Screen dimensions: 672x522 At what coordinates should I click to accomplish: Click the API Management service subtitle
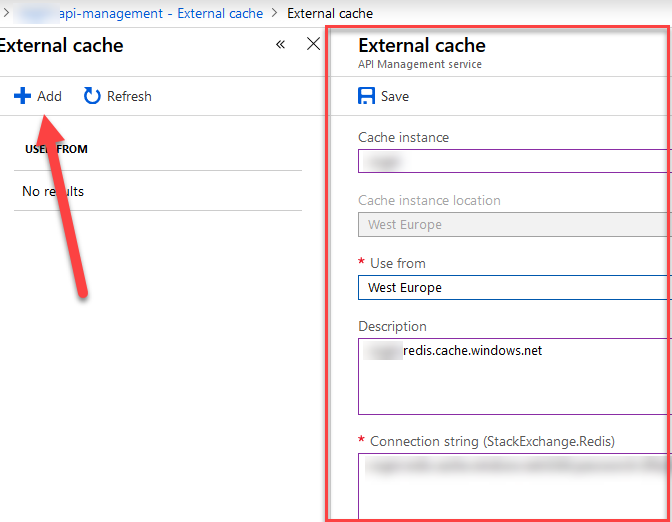tap(419, 65)
